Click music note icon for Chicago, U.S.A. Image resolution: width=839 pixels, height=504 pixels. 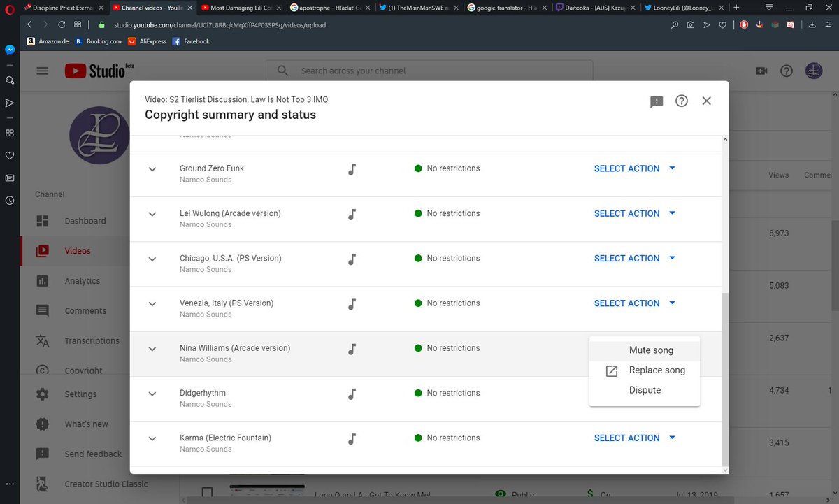point(352,259)
